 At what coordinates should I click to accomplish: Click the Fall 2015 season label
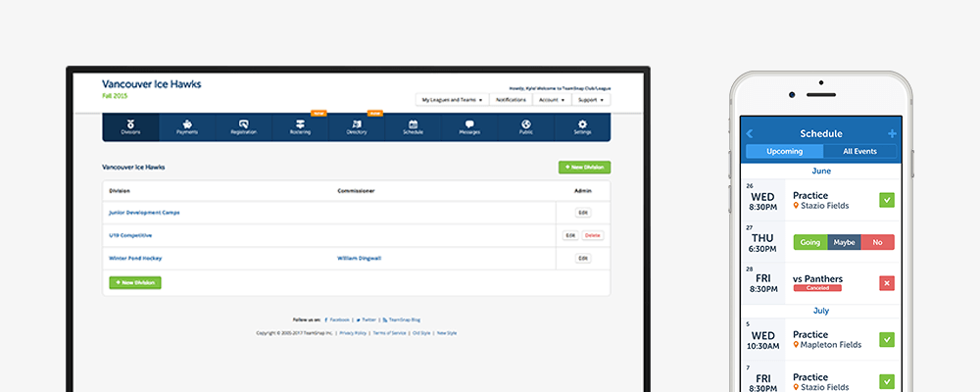click(115, 96)
